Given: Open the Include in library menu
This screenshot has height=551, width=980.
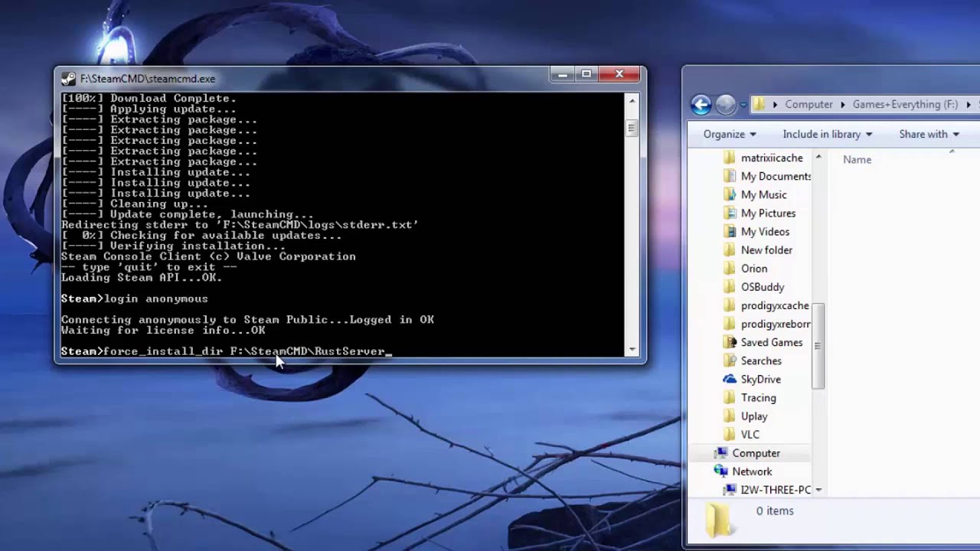Looking at the screenshot, I should pos(828,134).
